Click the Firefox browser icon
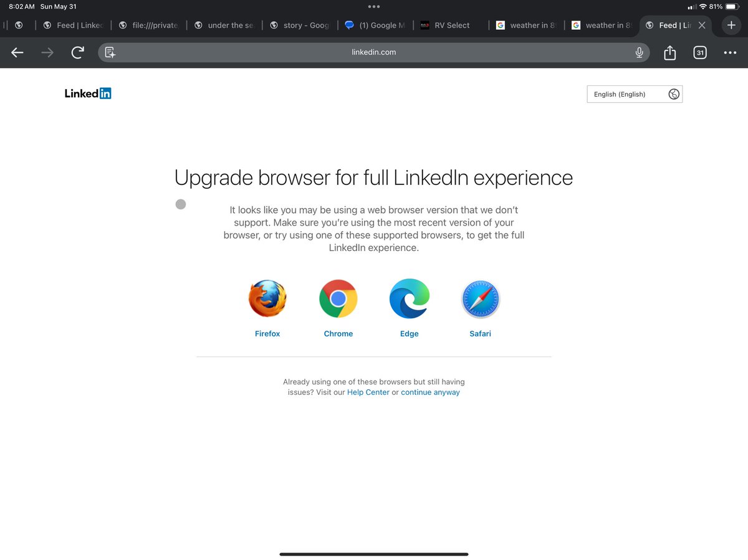748x560 pixels. point(267,299)
